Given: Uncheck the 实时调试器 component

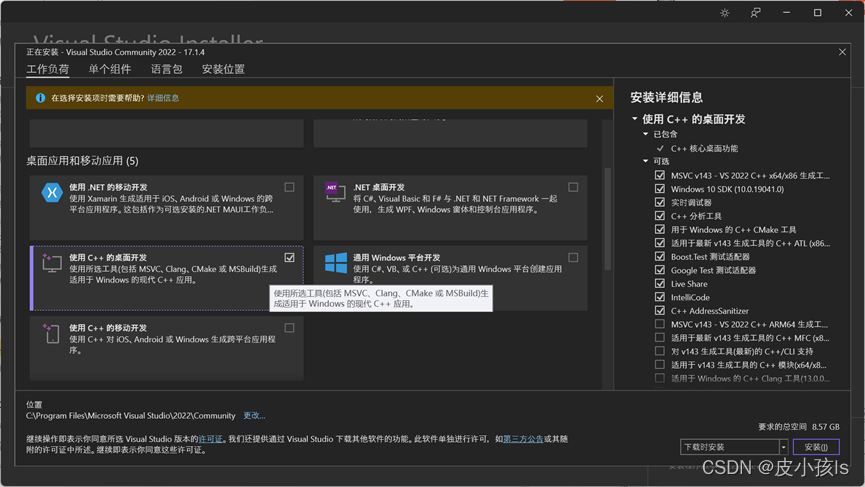Looking at the screenshot, I should pos(660,202).
